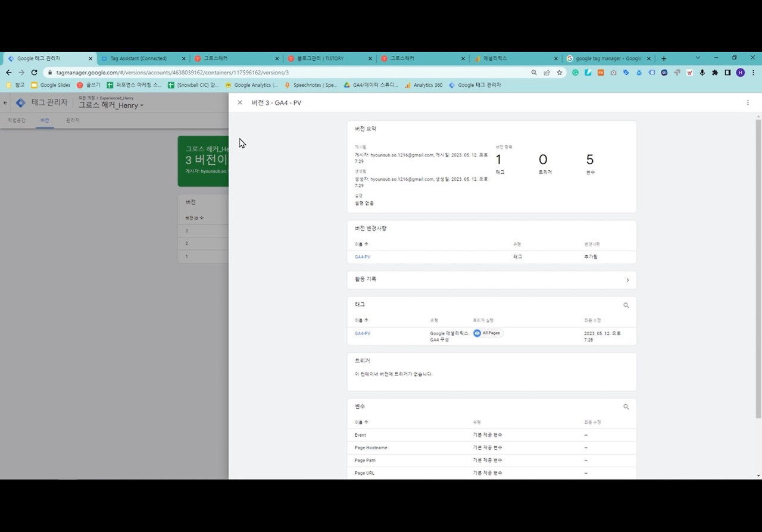Select the Page Path variable row
The height and width of the screenshot is (532, 762).
pos(492,460)
